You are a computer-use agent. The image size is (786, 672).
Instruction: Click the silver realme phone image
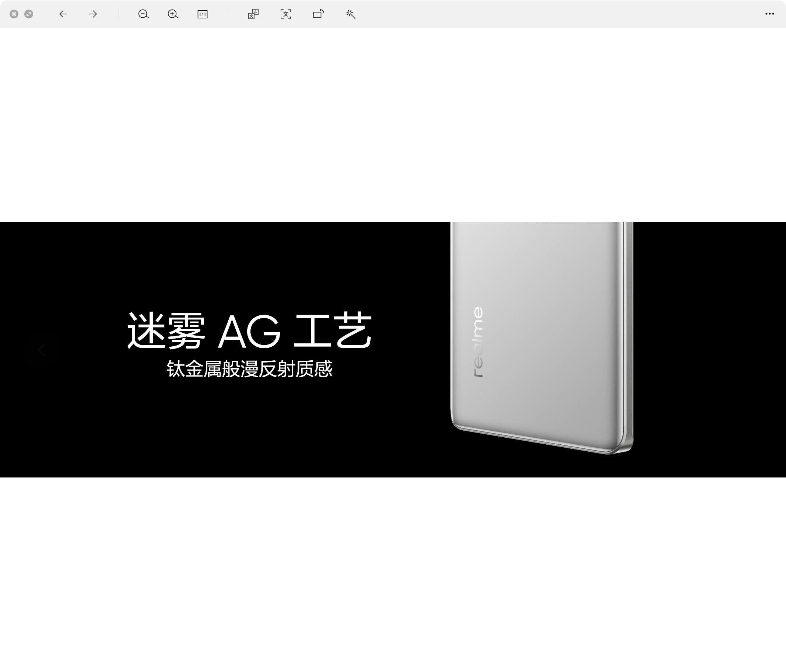point(542,338)
